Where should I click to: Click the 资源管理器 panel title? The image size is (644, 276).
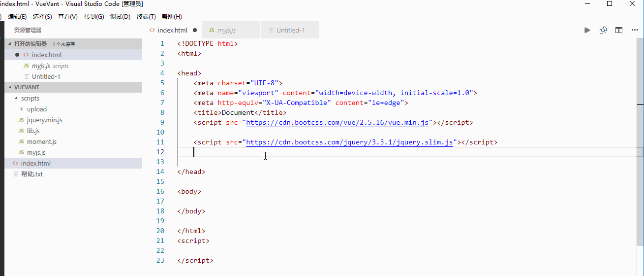(28, 30)
